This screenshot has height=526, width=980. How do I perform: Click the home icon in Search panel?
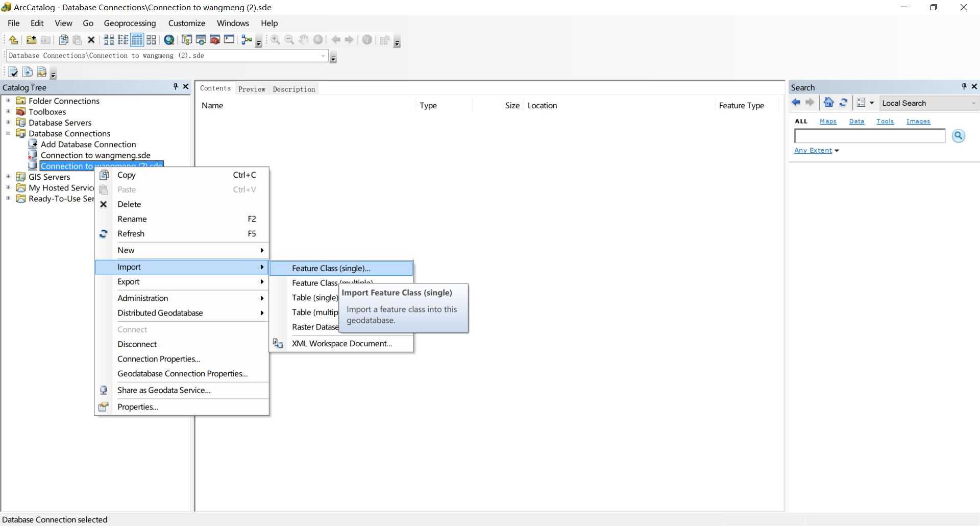pyautogui.click(x=829, y=103)
